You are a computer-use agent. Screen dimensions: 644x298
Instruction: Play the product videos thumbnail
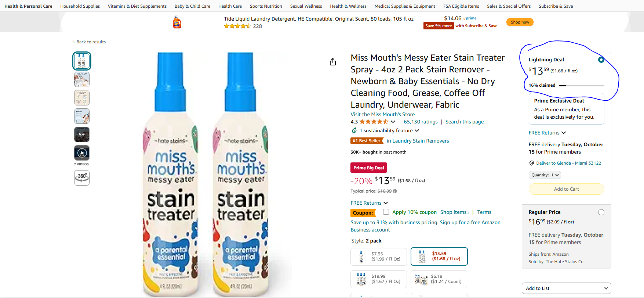click(82, 153)
